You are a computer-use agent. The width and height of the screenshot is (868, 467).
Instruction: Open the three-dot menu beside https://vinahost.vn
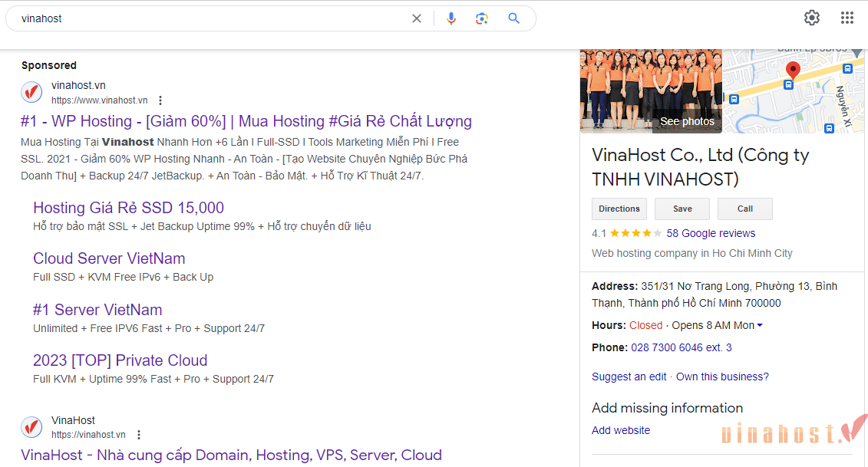[x=139, y=435]
